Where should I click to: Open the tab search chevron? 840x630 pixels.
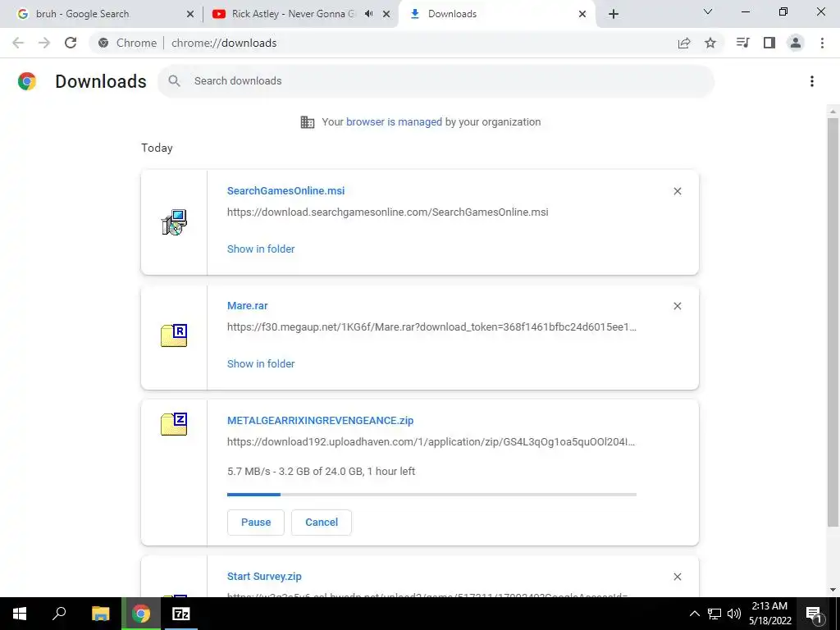(708, 11)
